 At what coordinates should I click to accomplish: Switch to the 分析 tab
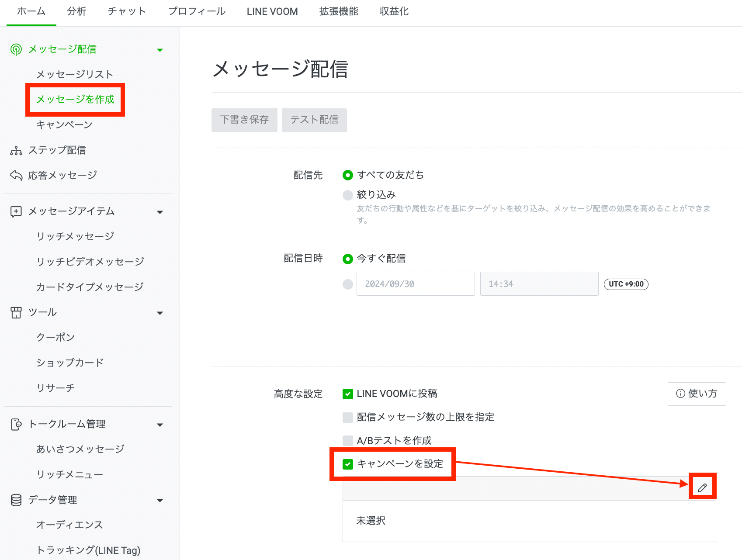pyautogui.click(x=76, y=11)
